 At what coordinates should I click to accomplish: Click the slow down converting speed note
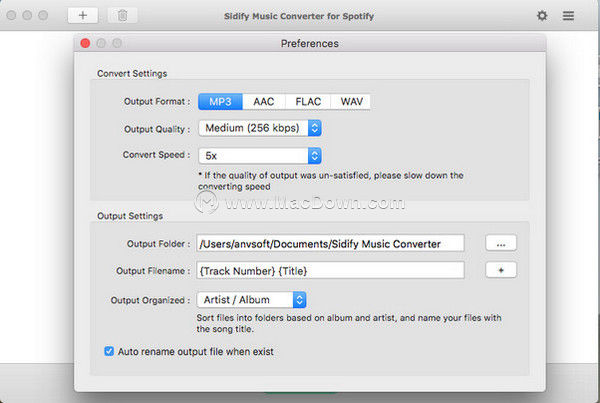331,181
